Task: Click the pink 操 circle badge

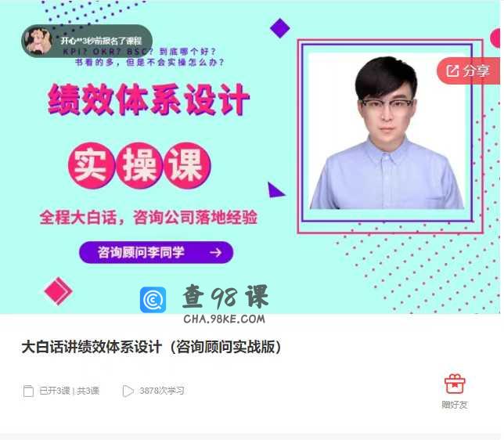Action: coord(139,165)
